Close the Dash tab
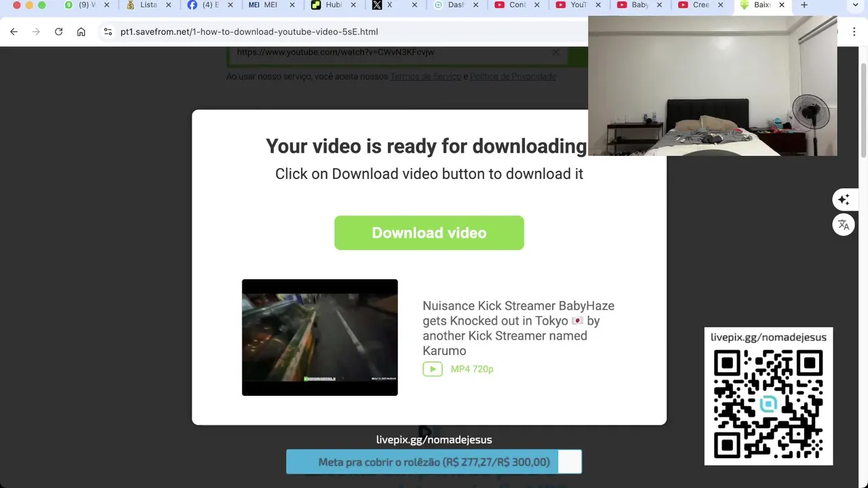Viewport: 868px width, 488px height. pos(476,5)
